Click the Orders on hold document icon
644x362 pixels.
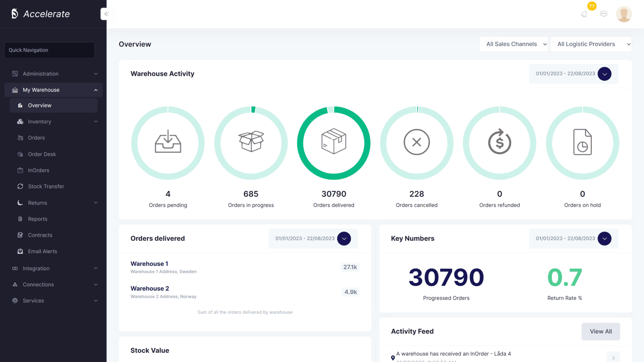[x=582, y=142]
